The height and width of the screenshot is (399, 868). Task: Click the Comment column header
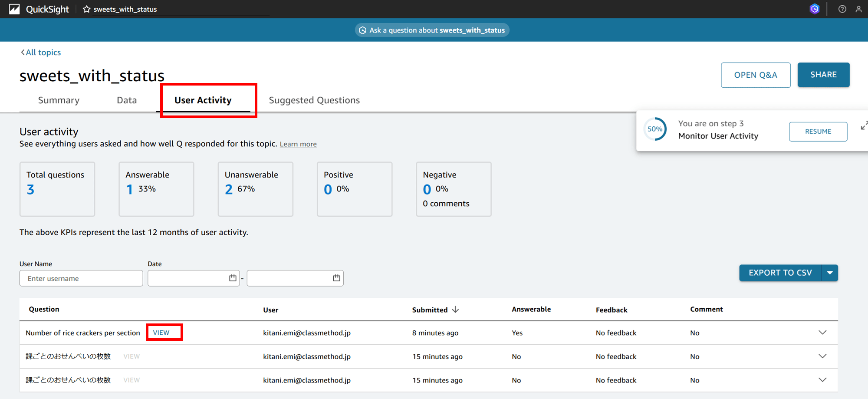(x=707, y=309)
